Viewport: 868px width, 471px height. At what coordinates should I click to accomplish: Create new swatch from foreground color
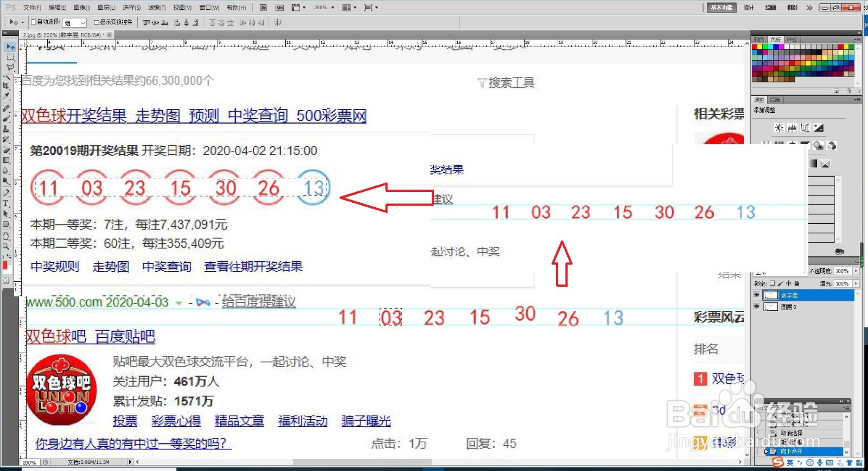(836, 91)
